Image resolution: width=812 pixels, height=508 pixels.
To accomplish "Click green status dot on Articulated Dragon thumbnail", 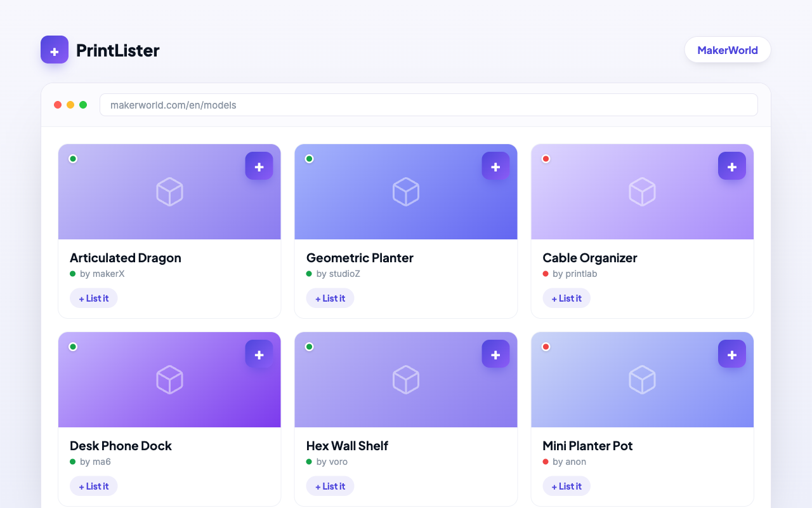I will pyautogui.click(x=73, y=159).
